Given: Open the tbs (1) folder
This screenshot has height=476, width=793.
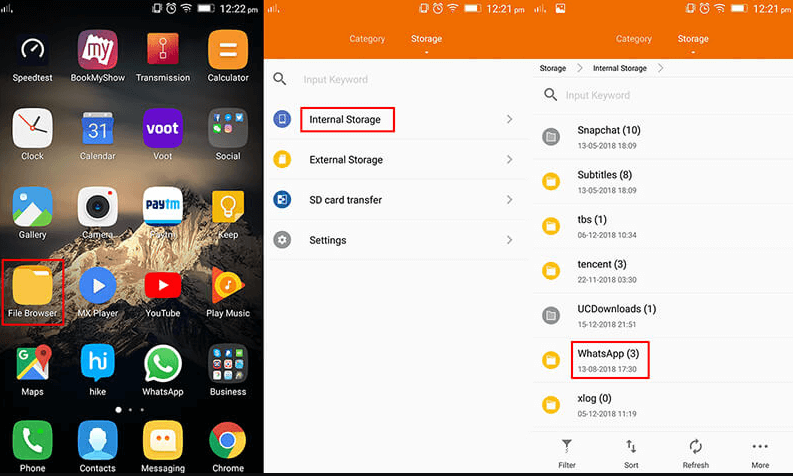Looking at the screenshot, I should [663, 226].
